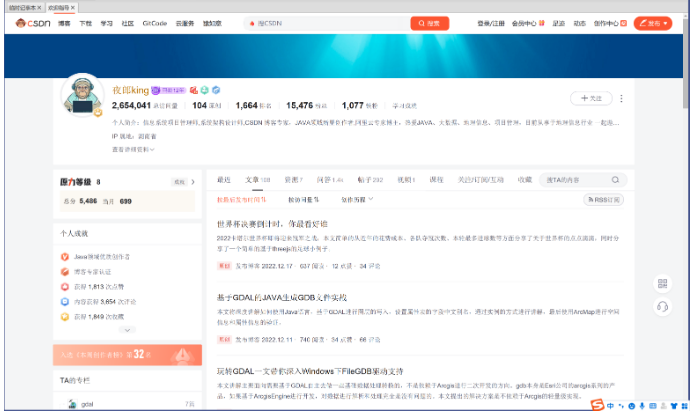This screenshot has height=415, width=691.
Task: Click 登录/注册 login link
Action: 490,23
